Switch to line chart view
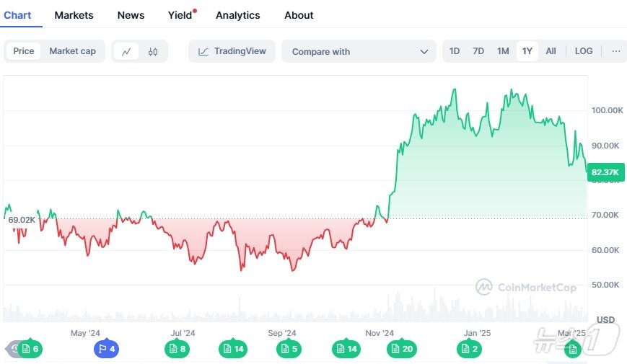Viewport: 627px width, 364px height. coord(127,51)
